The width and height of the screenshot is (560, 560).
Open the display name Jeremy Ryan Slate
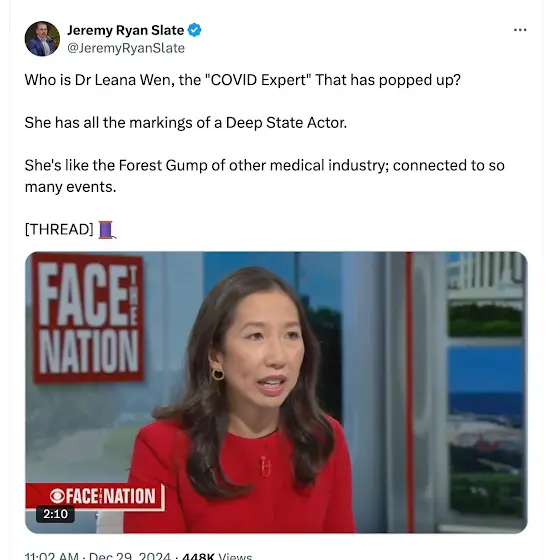(125, 30)
